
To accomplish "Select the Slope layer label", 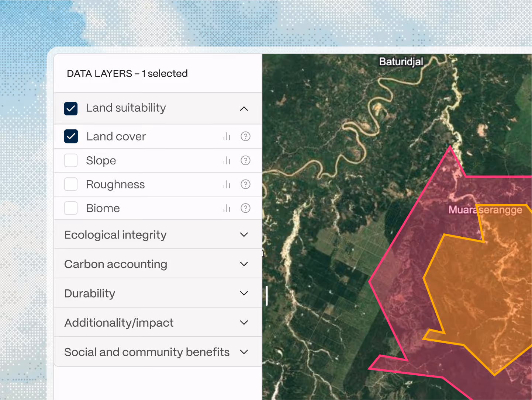I will point(101,161).
